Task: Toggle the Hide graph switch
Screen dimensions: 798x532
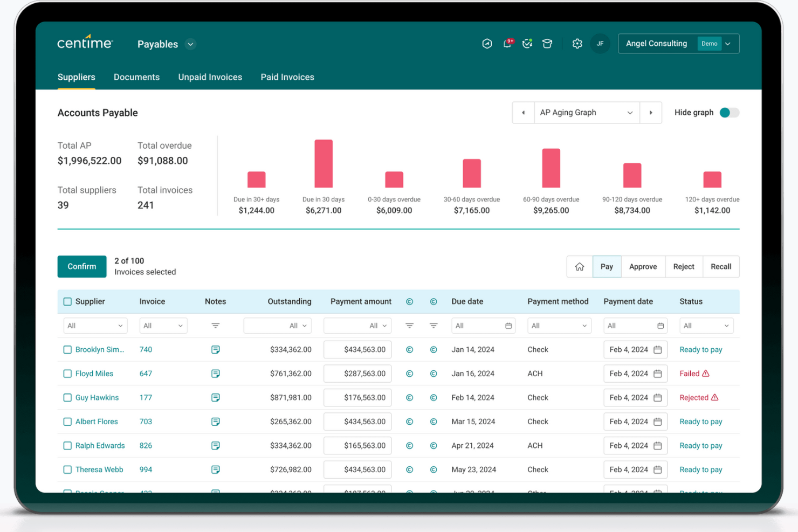Action: point(729,113)
